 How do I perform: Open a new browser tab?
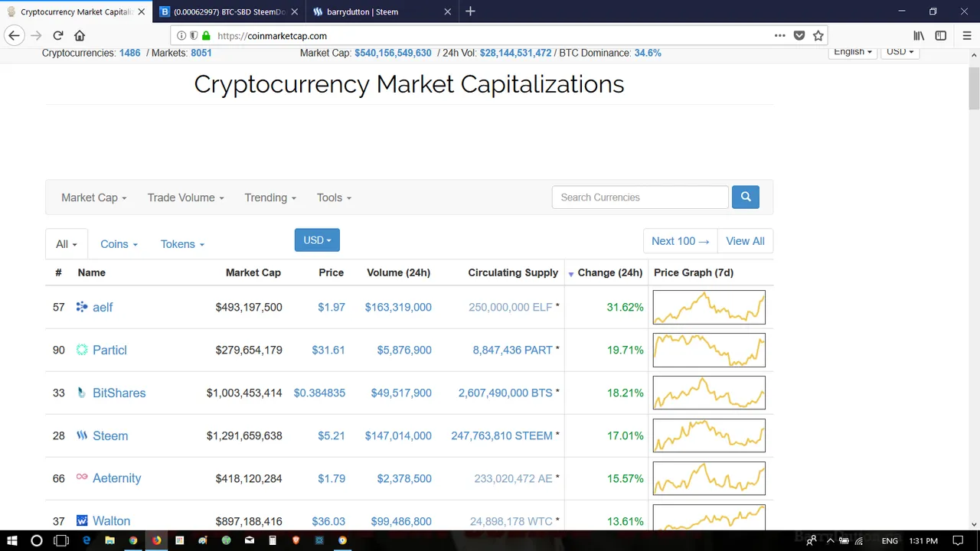[x=470, y=11]
